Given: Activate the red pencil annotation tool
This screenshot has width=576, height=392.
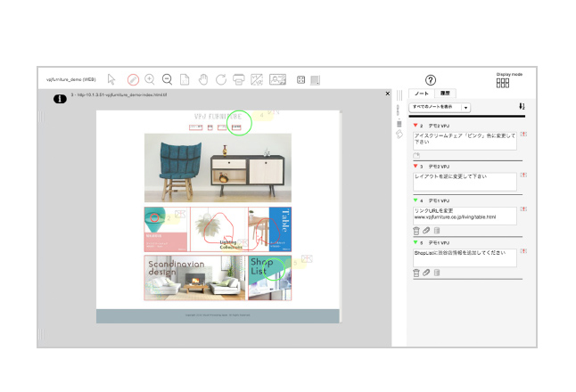Looking at the screenshot, I should (133, 79).
